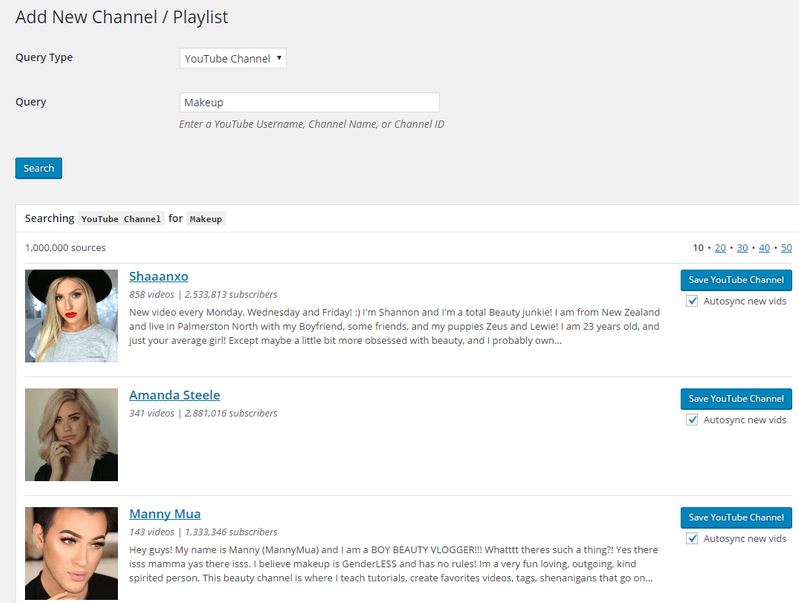Viewport: 799px width, 603px height.
Task: Click the Query input field containing Makeup
Action: pos(309,102)
